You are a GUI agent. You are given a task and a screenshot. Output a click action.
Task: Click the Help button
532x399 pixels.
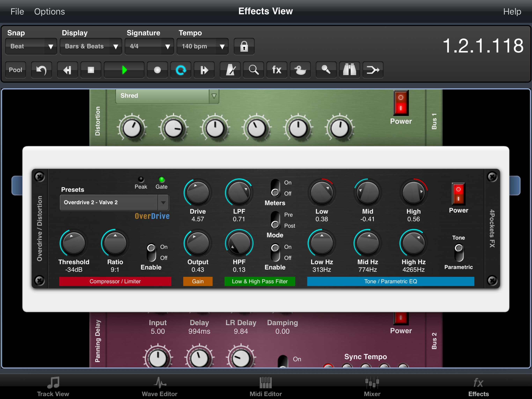pos(512,11)
